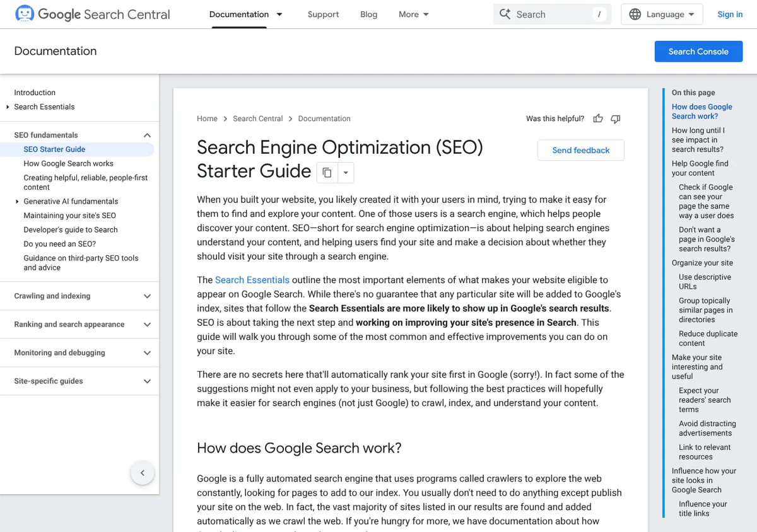The image size is (757, 532).
Task: Click the Send feedback button
Action: coord(581,150)
